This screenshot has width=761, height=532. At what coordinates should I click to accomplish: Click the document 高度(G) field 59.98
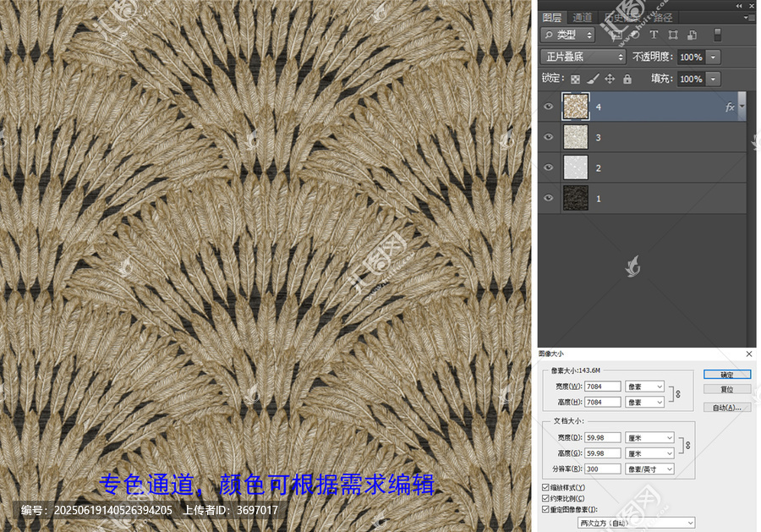pos(603,452)
